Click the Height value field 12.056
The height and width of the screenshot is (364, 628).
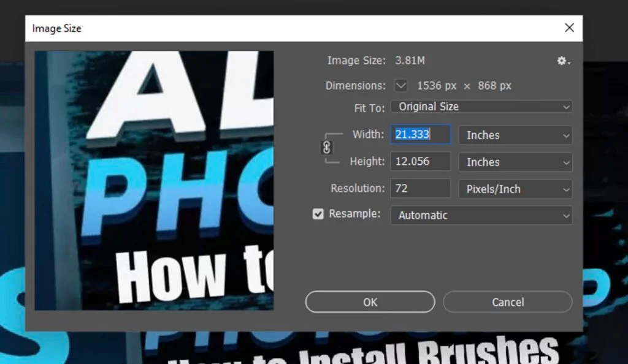419,161
